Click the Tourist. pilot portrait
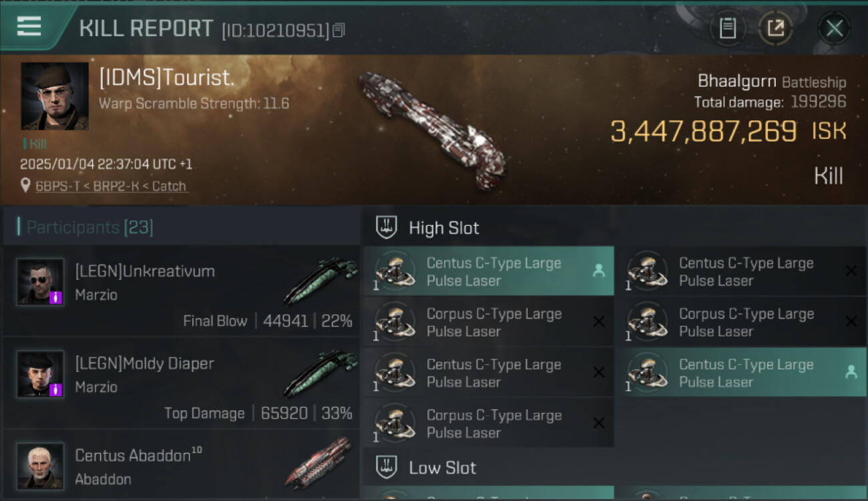The height and width of the screenshot is (501, 868). pyautogui.click(x=55, y=96)
